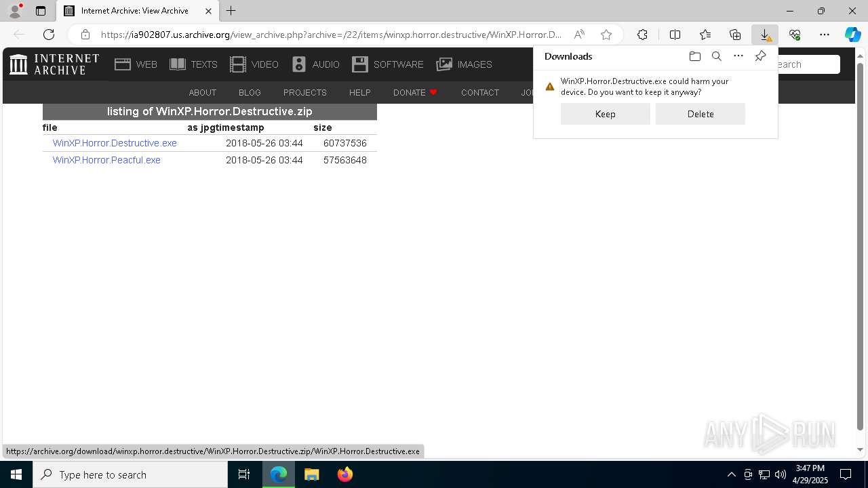
Task: View site information lock icon
Action: pos(85,35)
